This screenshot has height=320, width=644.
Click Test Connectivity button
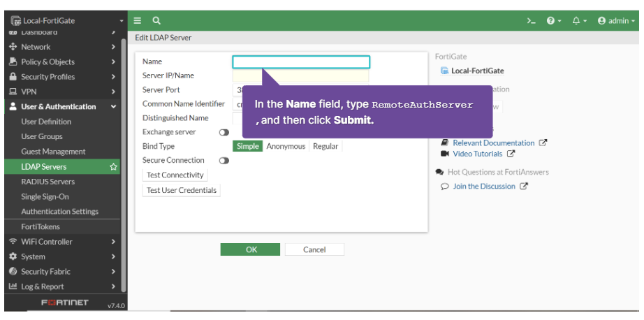(x=175, y=175)
